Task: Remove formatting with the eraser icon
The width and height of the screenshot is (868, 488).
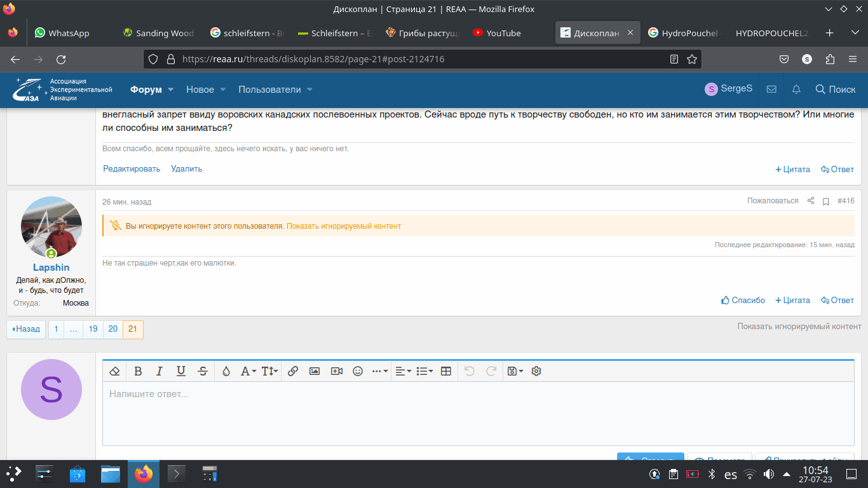Action: click(x=115, y=371)
